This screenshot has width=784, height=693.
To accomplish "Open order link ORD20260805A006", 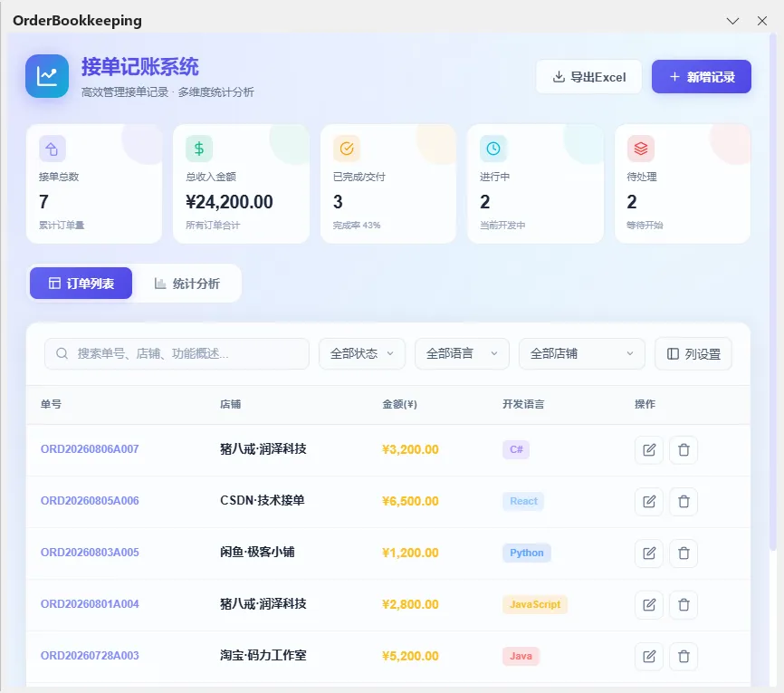I will (90, 500).
